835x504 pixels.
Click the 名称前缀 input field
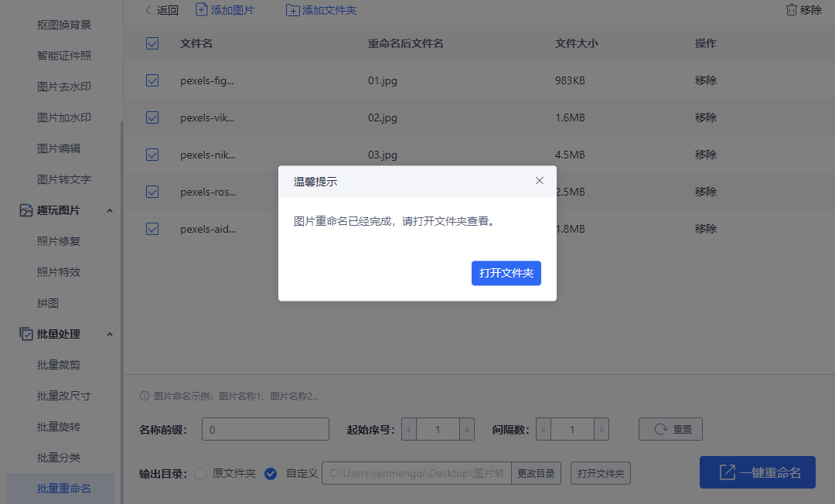tap(265, 429)
